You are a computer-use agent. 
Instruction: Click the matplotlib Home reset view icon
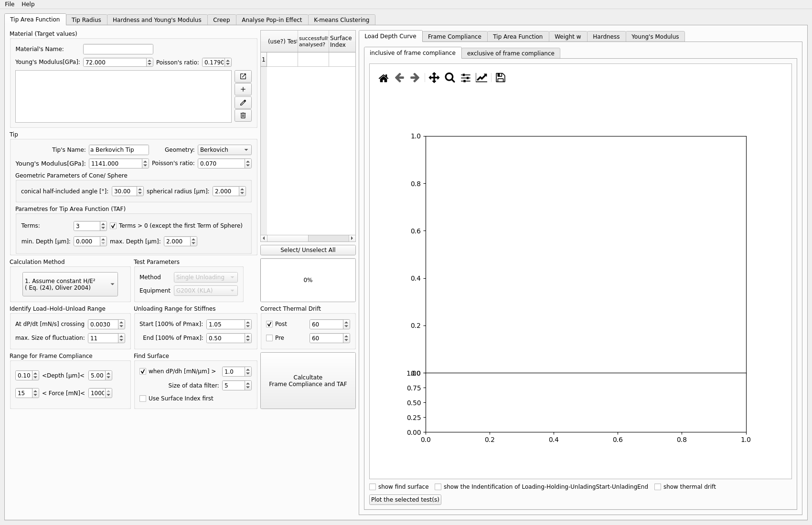383,78
